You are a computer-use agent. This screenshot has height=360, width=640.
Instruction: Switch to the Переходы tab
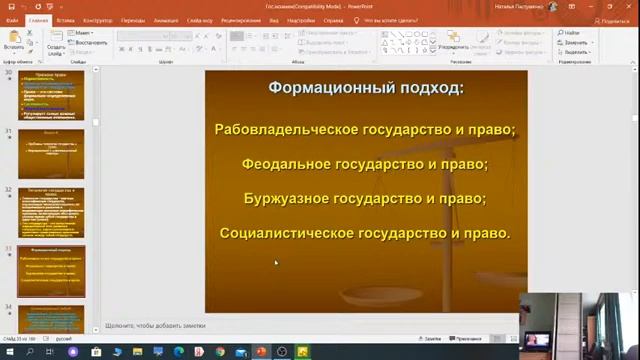[x=133, y=20]
